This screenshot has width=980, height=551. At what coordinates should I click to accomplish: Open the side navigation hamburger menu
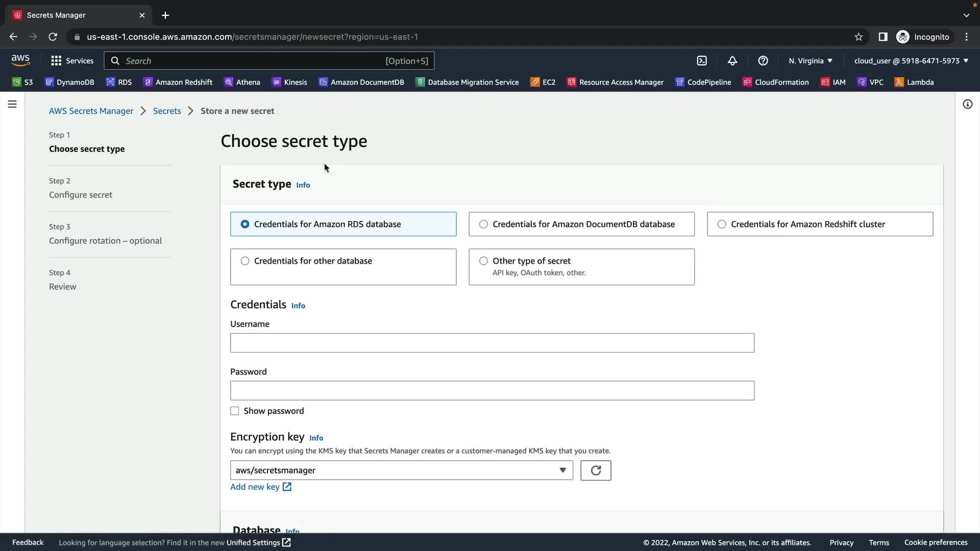coord(12,104)
